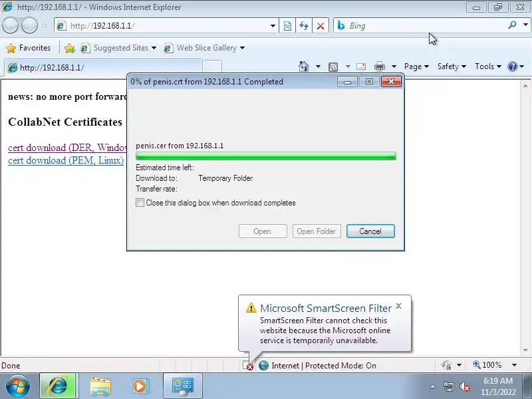Click the status bar privacy lock icon
This screenshot has height=399, width=532.
click(x=446, y=365)
